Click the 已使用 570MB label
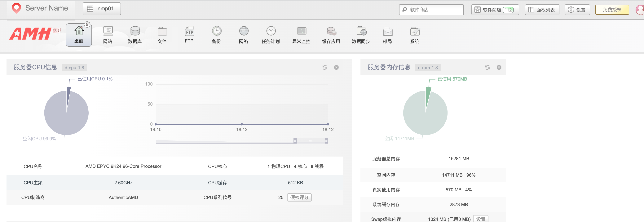Screen dimensions: 644x222 click(x=452, y=79)
